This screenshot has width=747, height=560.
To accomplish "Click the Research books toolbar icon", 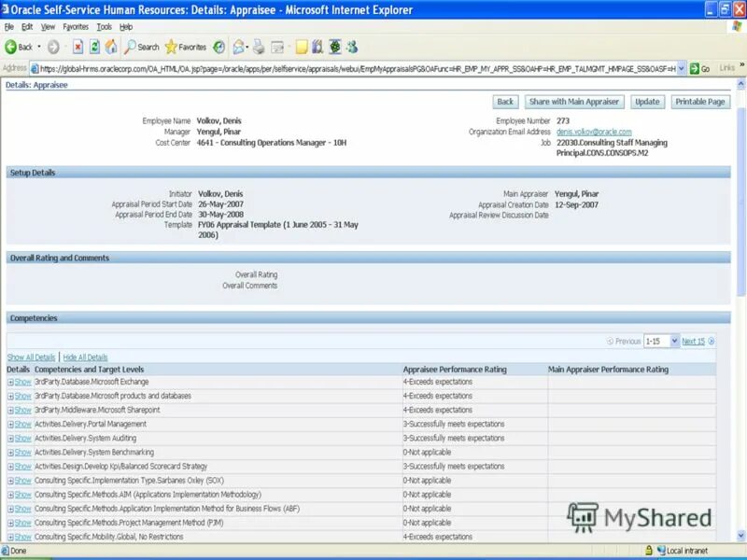I will [317, 47].
